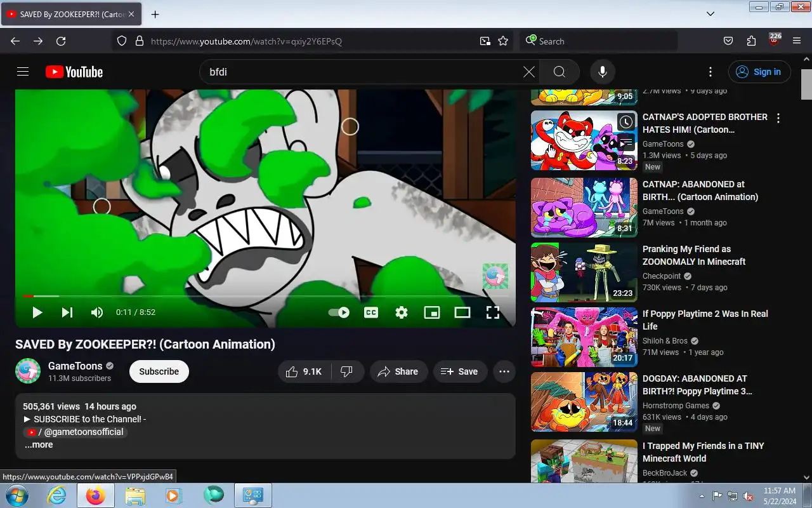This screenshot has width=812, height=508.
Task: Open Firefox tracking protection shield
Action: tap(122, 41)
